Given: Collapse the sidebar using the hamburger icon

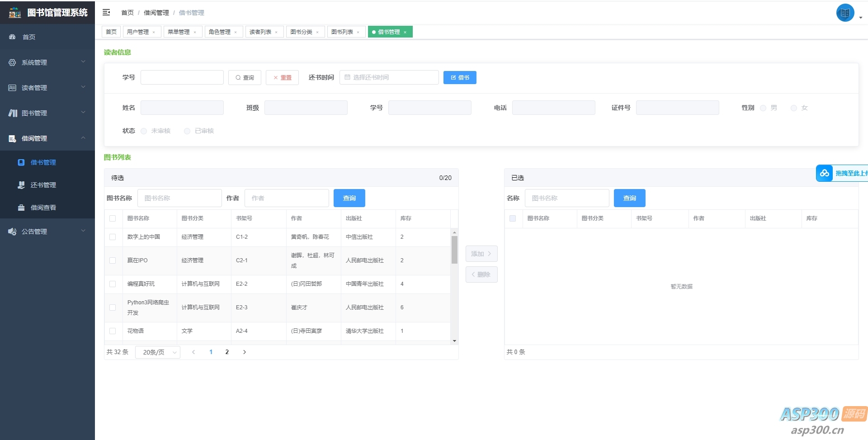Looking at the screenshot, I should click(x=107, y=12).
